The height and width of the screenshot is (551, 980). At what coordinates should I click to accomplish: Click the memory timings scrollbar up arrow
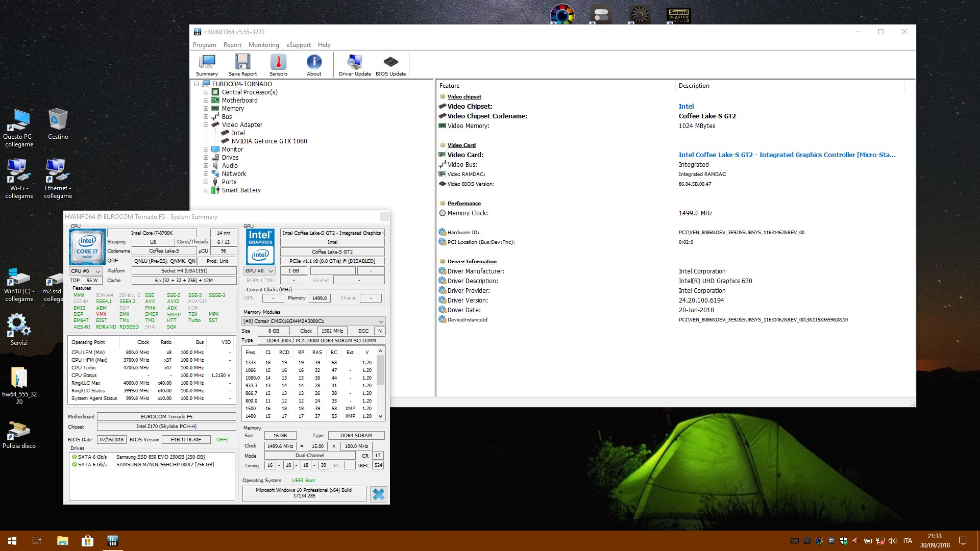point(380,352)
